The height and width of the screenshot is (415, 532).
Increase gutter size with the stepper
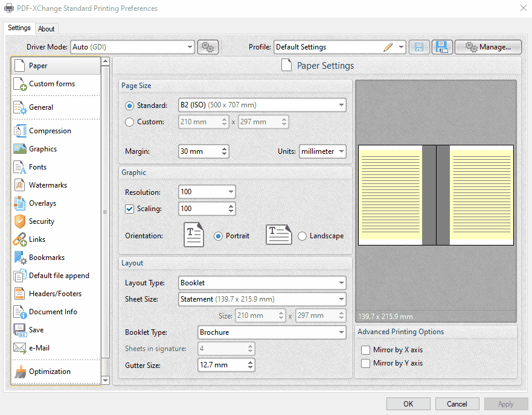pos(251,362)
